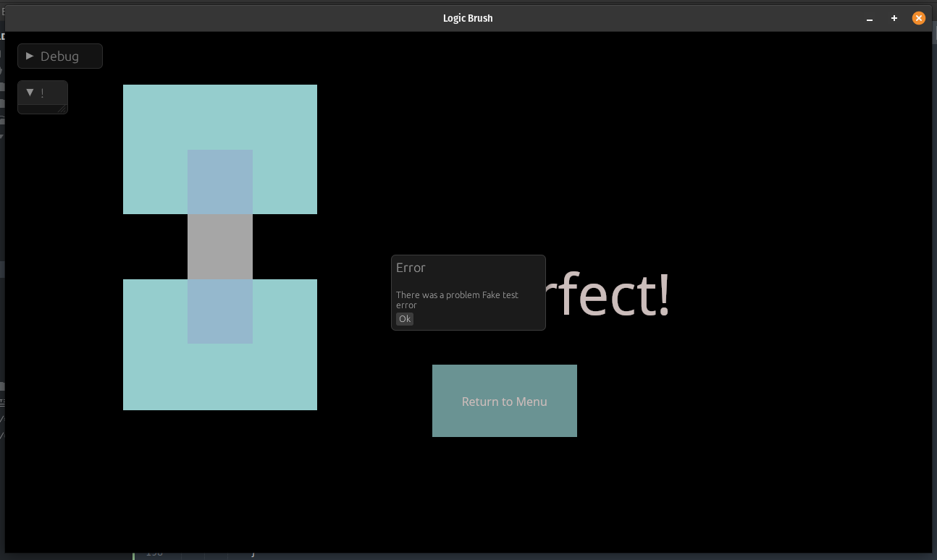Click the upper blue overlapping puzzle cell
Image resolution: width=937 pixels, height=560 pixels.
point(220,182)
